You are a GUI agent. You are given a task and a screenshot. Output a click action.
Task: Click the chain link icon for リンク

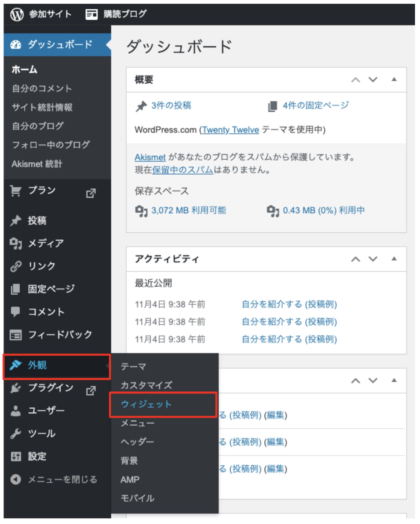(x=16, y=266)
